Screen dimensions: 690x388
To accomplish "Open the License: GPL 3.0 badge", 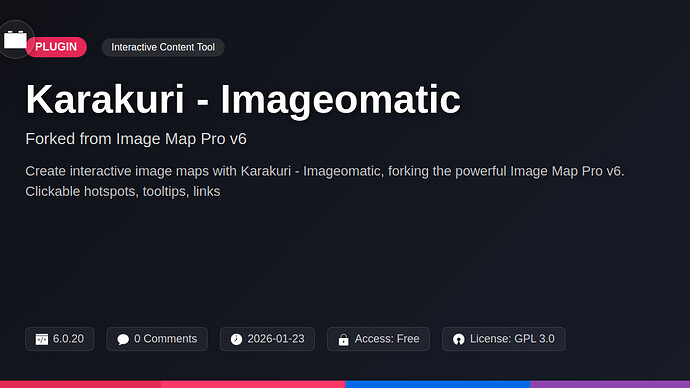I will [503, 339].
